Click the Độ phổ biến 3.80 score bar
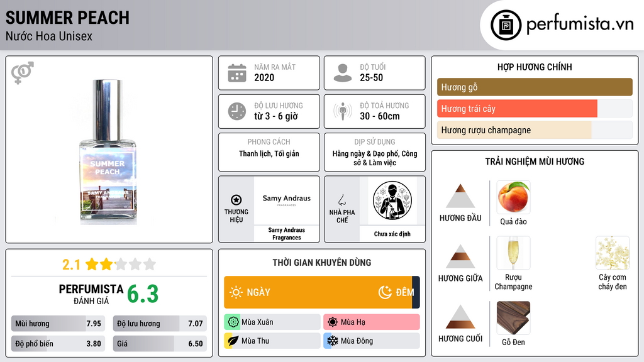644x362 pixels. tap(58, 344)
